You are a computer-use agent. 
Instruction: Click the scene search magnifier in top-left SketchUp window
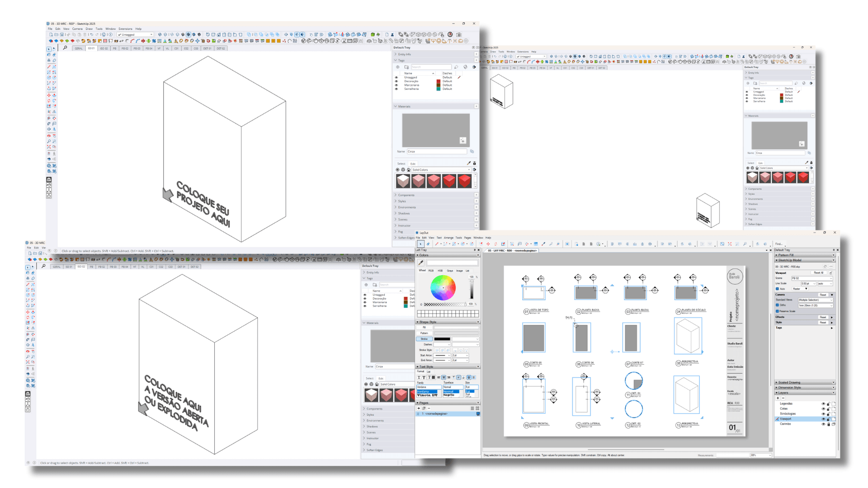(65, 48)
